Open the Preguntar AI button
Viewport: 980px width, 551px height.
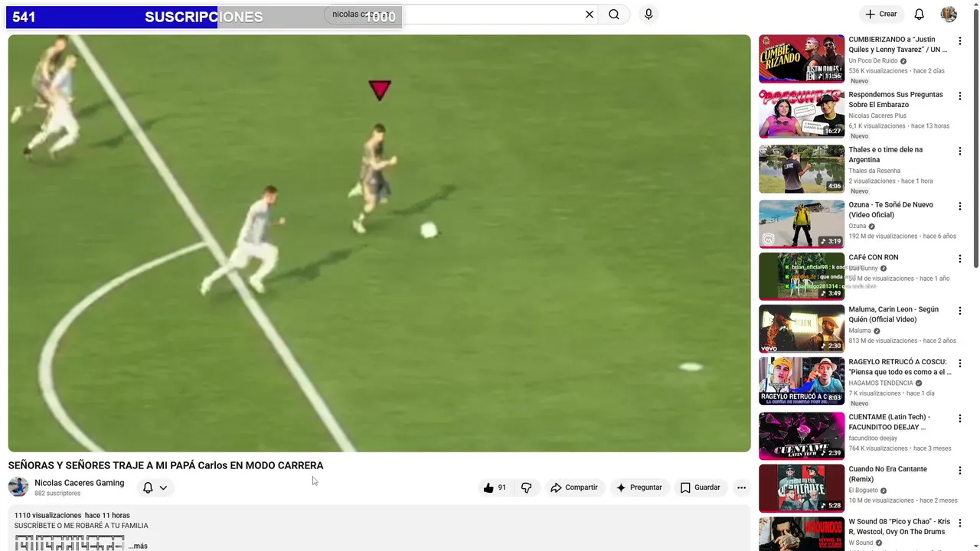[x=639, y=487]
